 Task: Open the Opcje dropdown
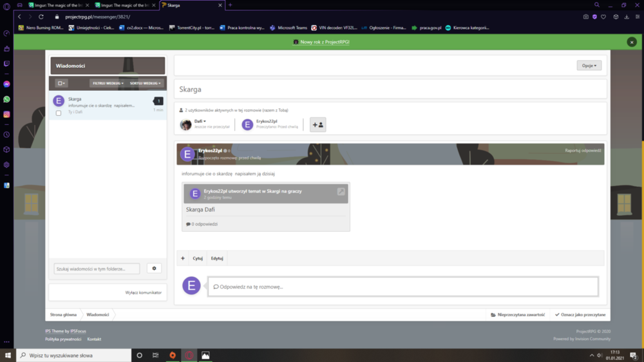point(589,66)
